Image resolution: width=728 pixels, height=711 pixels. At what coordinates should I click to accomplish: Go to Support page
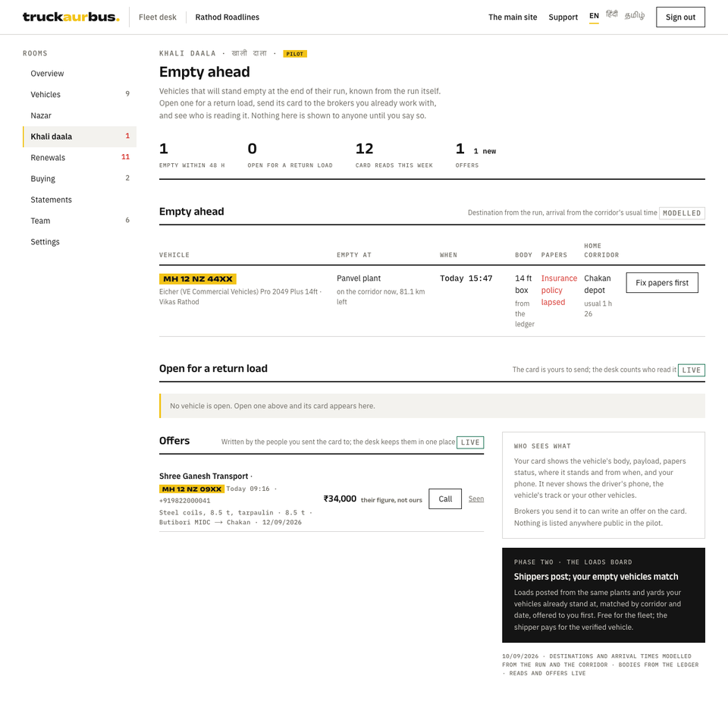click(x=563, y=17)
